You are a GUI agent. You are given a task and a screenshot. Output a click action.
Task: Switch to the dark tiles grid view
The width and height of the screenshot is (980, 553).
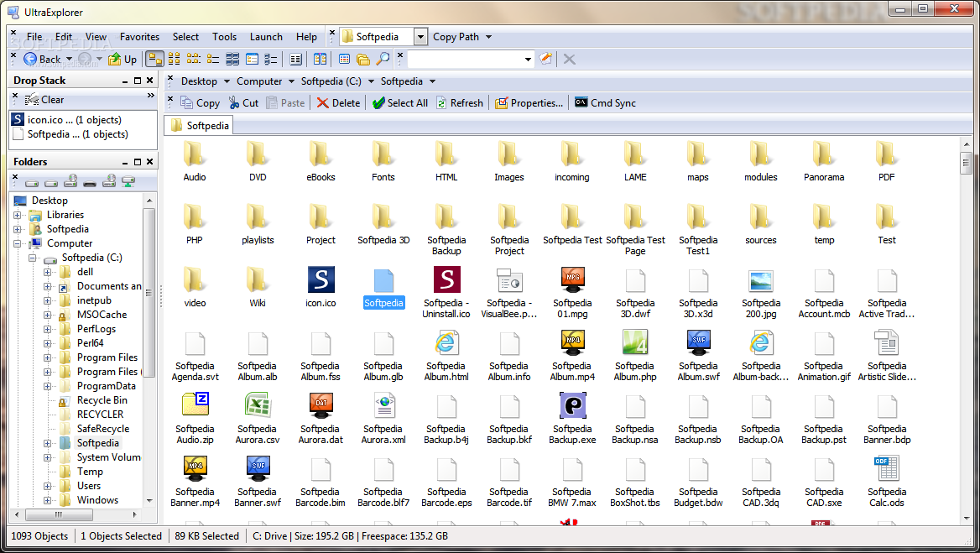tap(232, 59)
